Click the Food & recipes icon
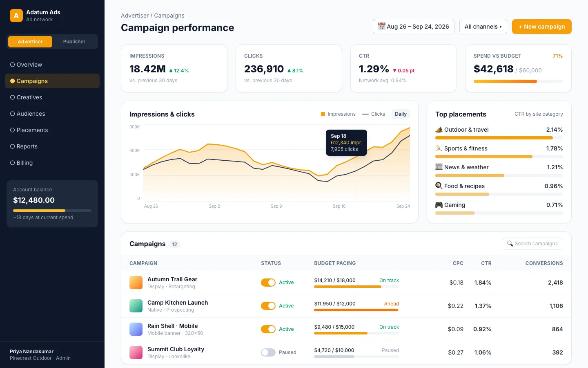The image size is (588, 368). click(439, 186)
